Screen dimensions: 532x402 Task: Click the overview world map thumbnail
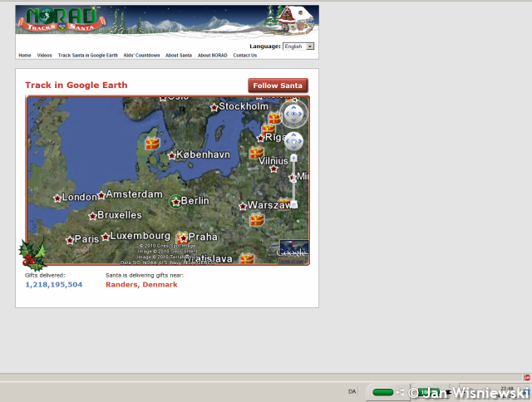(x=294, y=248)
